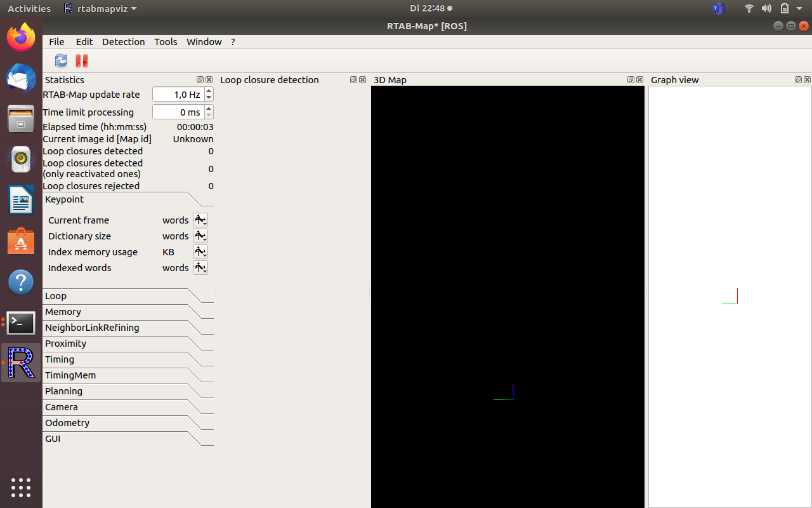Click the plot icon next to Indexed words
Viewport: 812px width, 508px height.
click(200, 268)
